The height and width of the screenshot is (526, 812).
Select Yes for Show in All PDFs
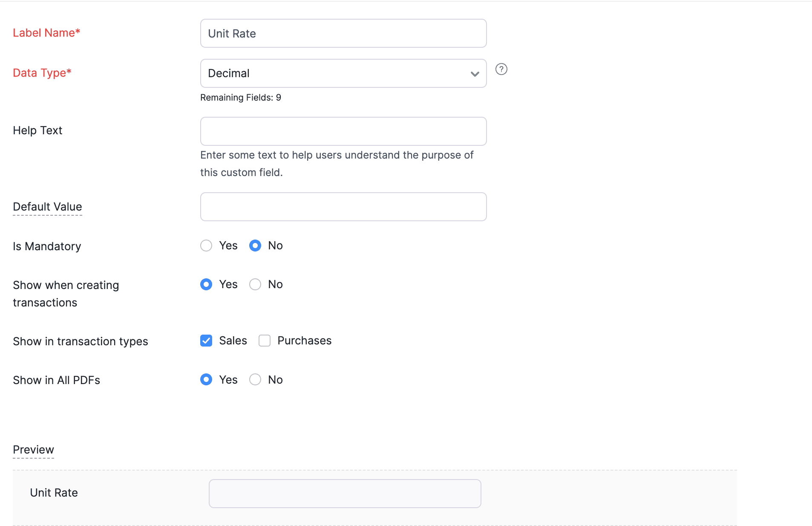coord(206,379)
